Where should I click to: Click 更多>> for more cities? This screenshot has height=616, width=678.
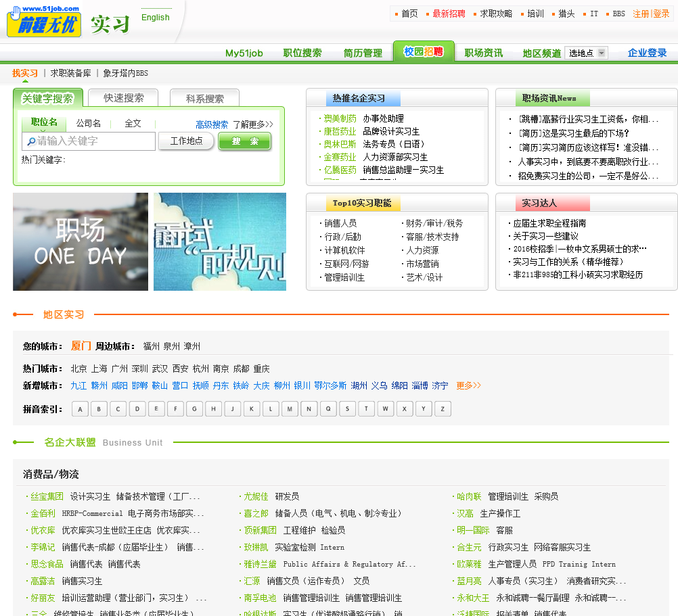[468, 385]
